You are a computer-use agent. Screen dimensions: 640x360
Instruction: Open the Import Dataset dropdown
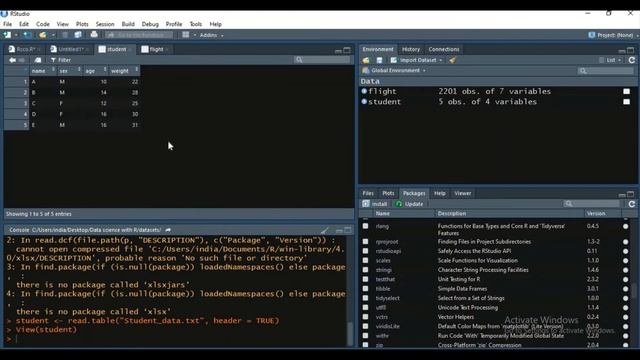click(416, 60)
